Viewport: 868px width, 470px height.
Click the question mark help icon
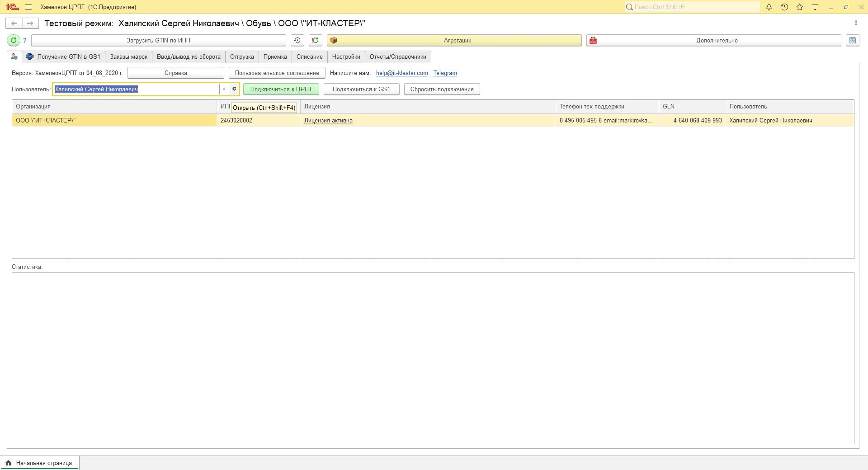pos(25,40)
